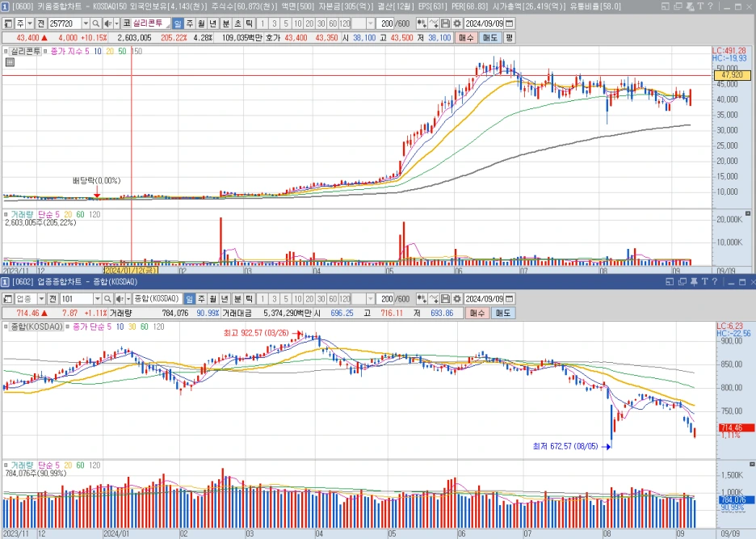Select the 틱 (tick) period in the 0600 toolbar
756x539 pixels.
click(250, 23)
